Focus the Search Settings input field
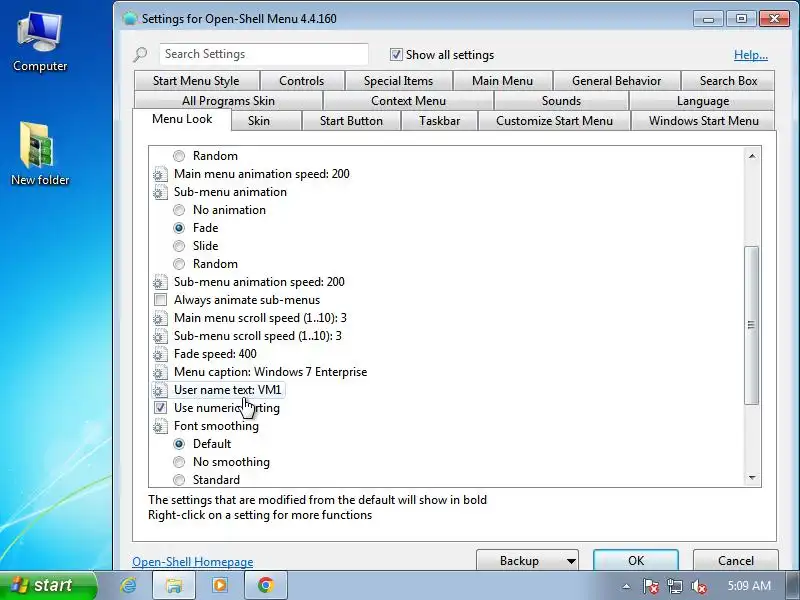 point(264,54)
